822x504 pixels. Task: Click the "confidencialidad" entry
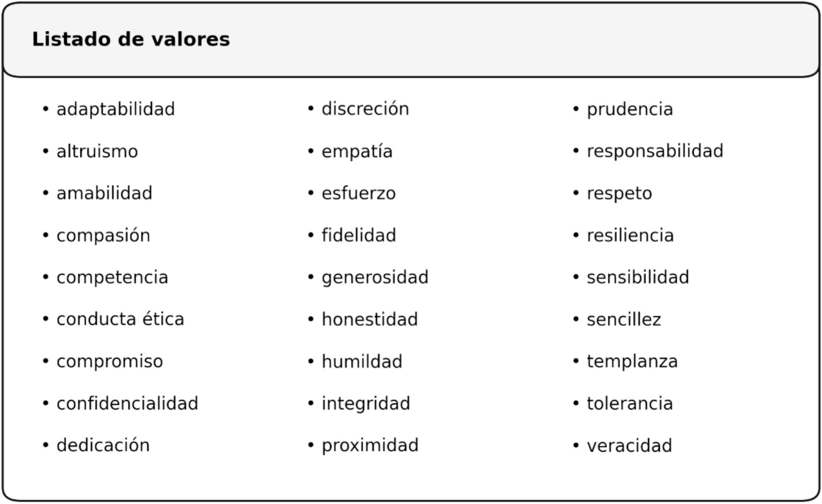coord(127,403)
